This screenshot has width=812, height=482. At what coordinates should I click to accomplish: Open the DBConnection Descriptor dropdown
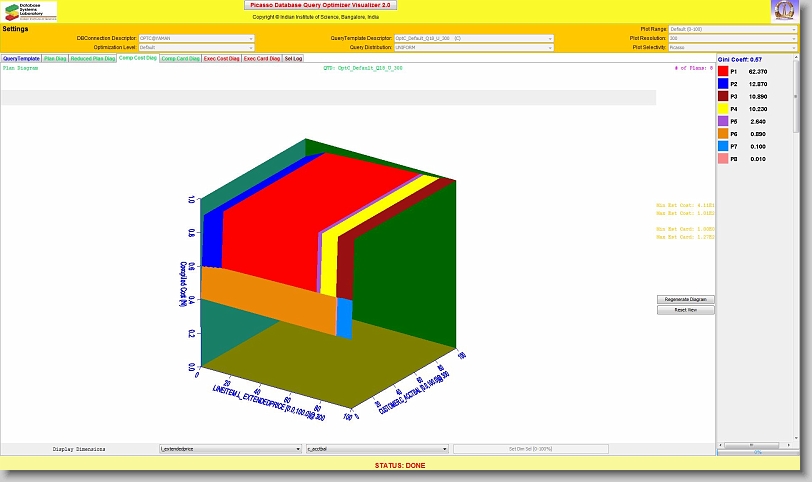tap(196, 38)
